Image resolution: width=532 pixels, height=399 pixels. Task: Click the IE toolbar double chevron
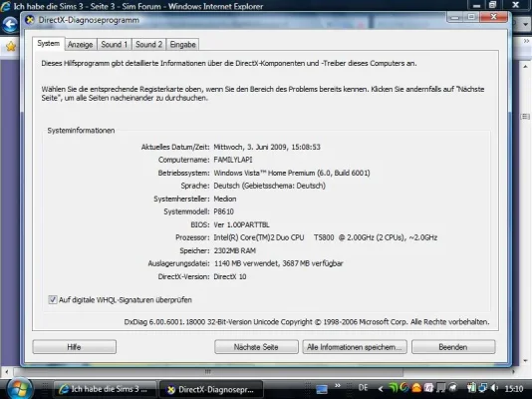(526, 41)
